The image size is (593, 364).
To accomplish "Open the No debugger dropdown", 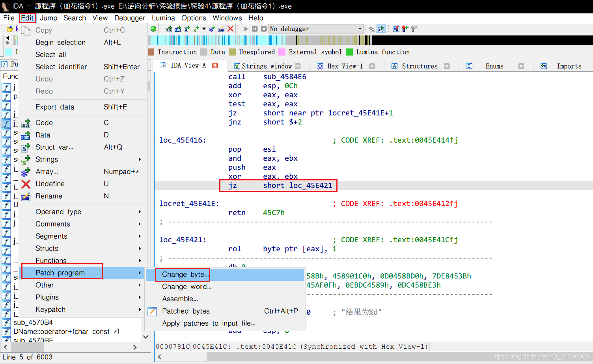I will 316,29.
